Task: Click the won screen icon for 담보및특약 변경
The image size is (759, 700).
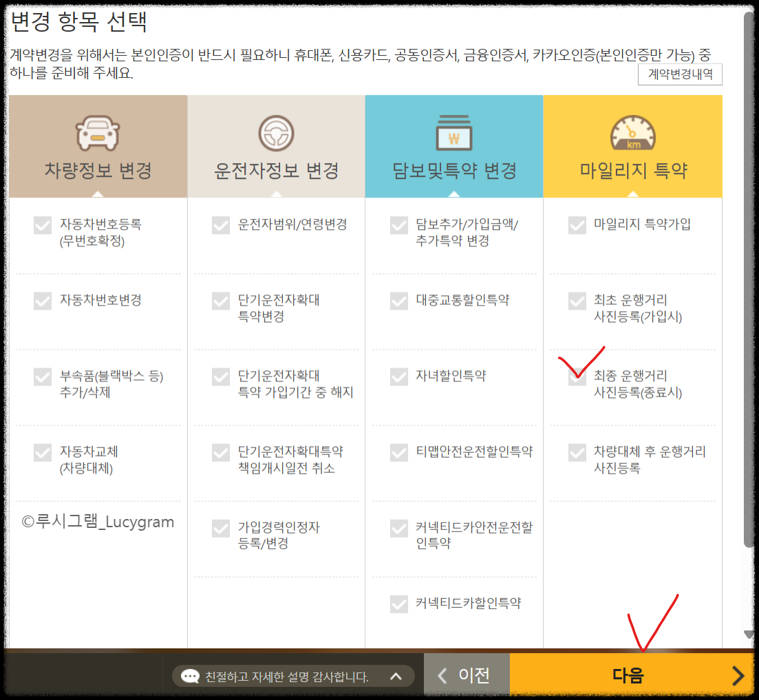Action: 454,133
